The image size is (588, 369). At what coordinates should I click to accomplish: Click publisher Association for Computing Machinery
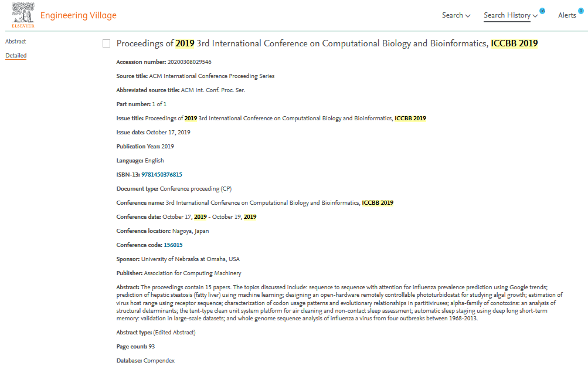point(192,273)
